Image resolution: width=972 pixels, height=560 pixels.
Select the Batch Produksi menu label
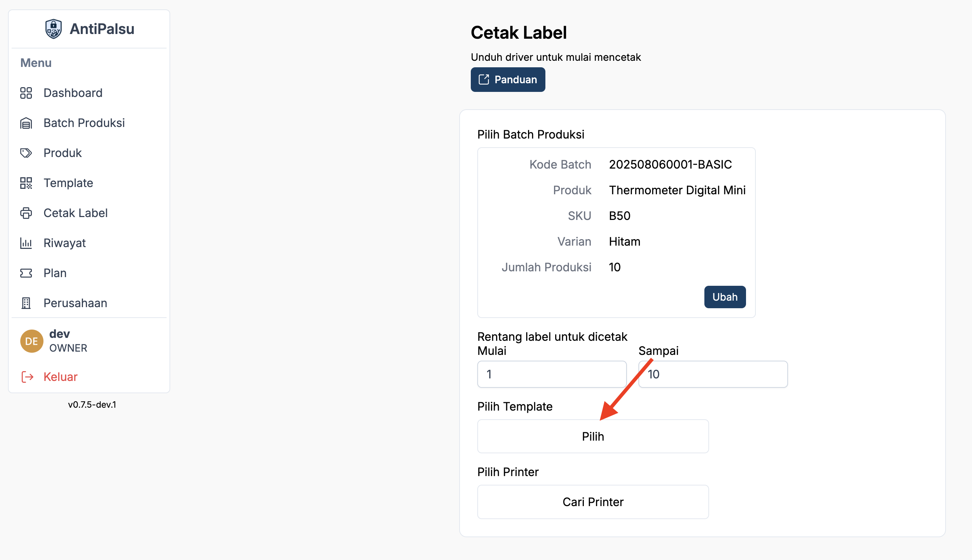(x=84, y=123)
